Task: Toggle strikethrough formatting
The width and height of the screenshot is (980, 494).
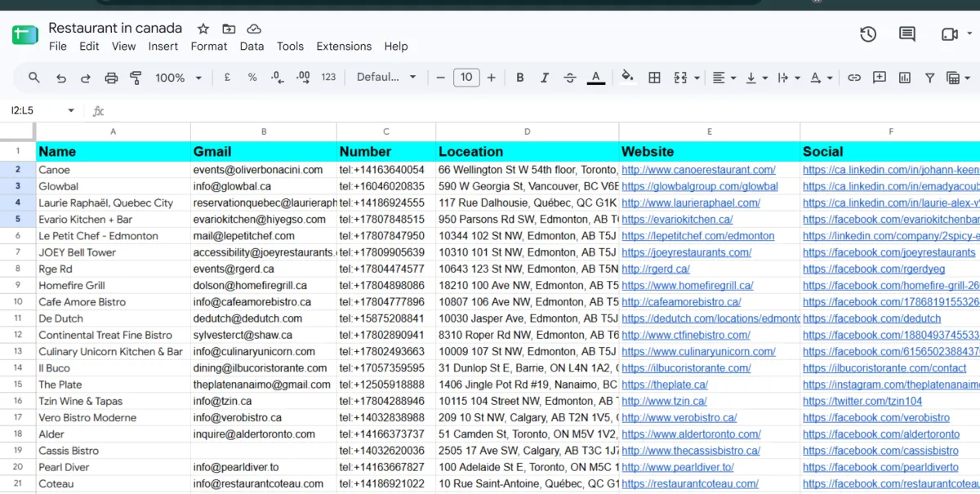Action: pyautogui.click(x=570, y=78)
